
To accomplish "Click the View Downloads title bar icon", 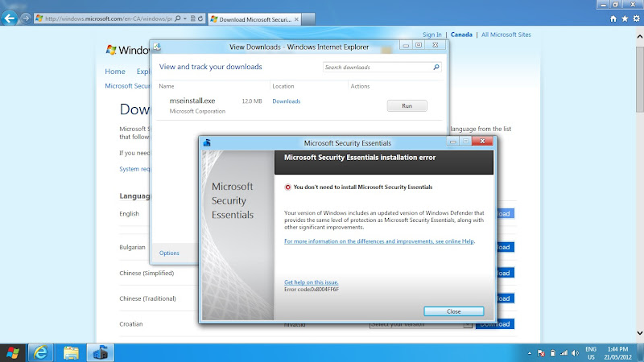I will click(157, 47).
